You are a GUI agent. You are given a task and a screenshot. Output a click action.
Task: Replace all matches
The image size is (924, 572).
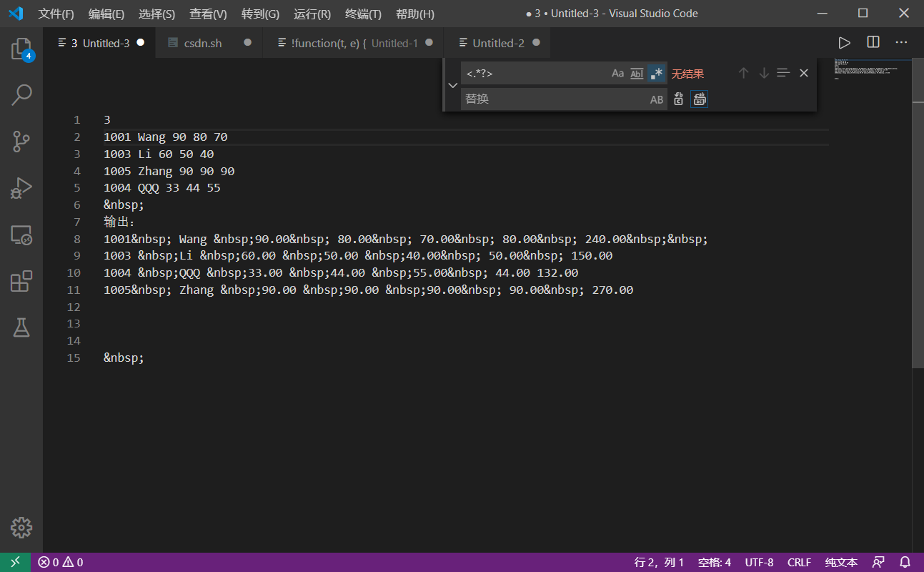700,99
